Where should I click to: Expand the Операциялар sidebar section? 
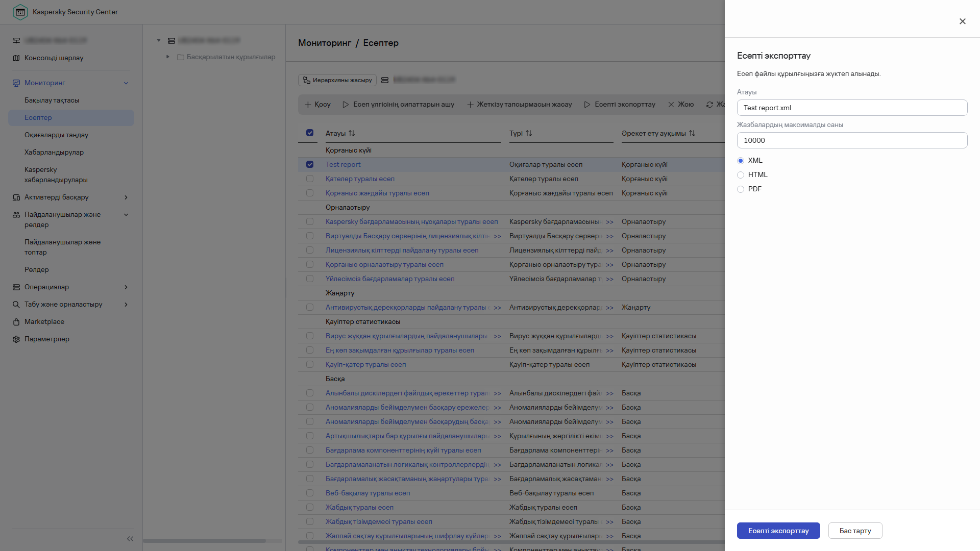(126, 287)
